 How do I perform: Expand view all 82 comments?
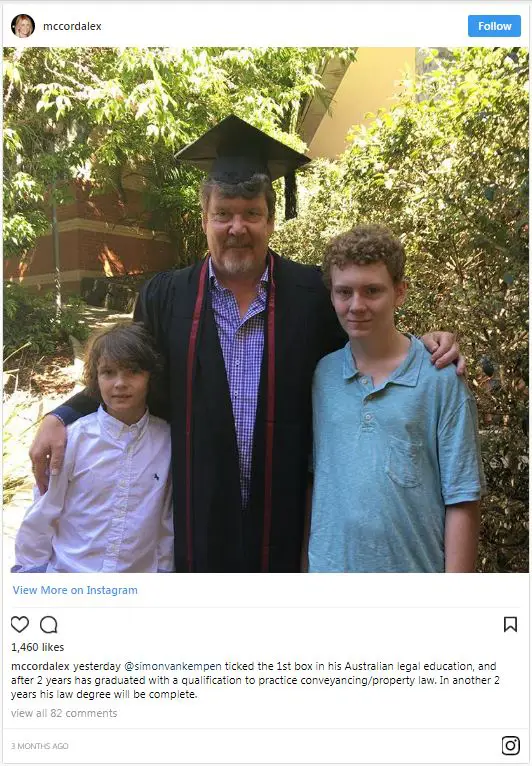click(64, 713)
